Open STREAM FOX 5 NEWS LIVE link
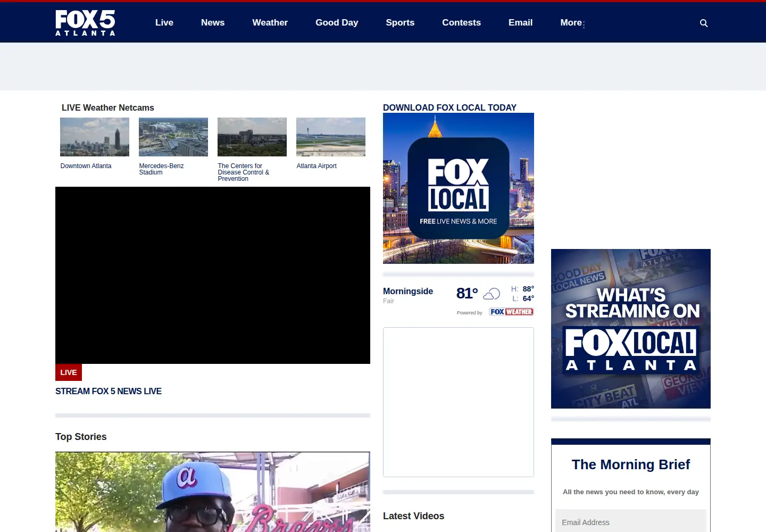The image size is (766, 532). pos(109,391)
